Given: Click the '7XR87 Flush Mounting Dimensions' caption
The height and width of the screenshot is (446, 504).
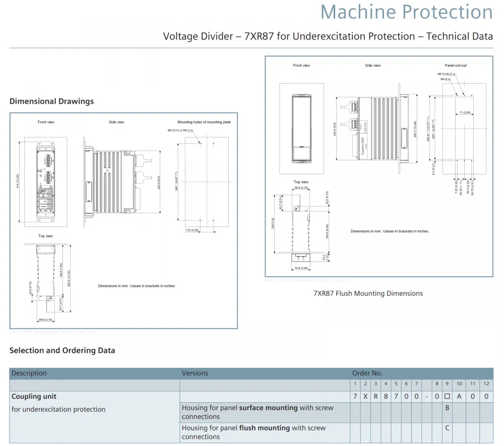Looking at the screenshot, I should click(368, 293).
